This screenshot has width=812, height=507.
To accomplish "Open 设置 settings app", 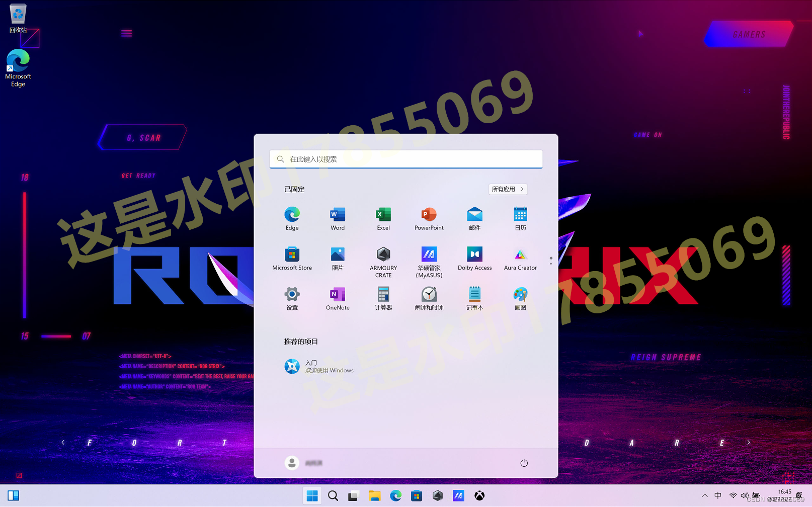I will click(292, 298).
